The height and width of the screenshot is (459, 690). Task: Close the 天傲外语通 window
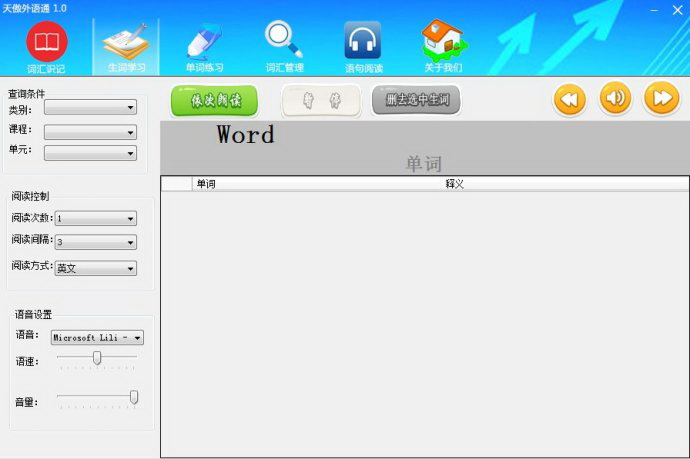coord(678,10)
